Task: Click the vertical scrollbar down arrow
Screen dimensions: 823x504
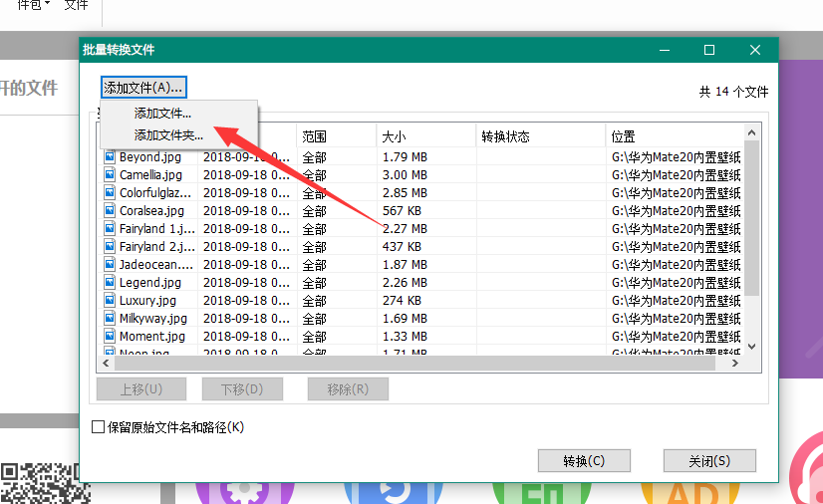Action: [x=751, y=347]
